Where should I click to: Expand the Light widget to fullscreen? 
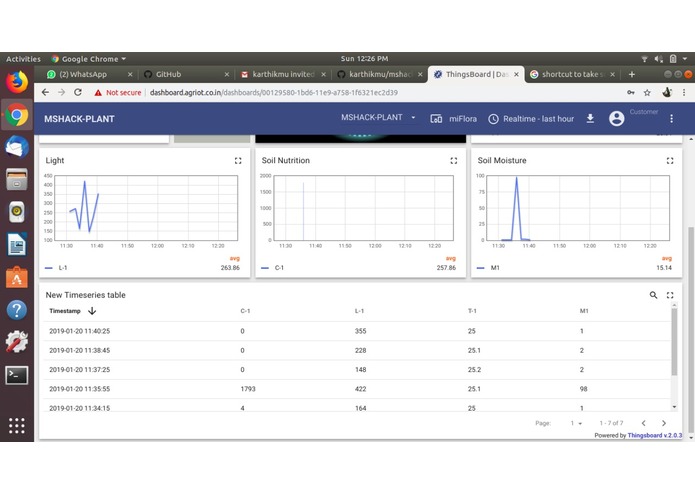[238, 161]
